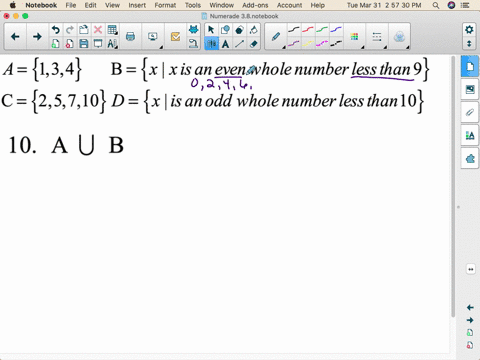Pick the Shapes tool

click(225, 30)
